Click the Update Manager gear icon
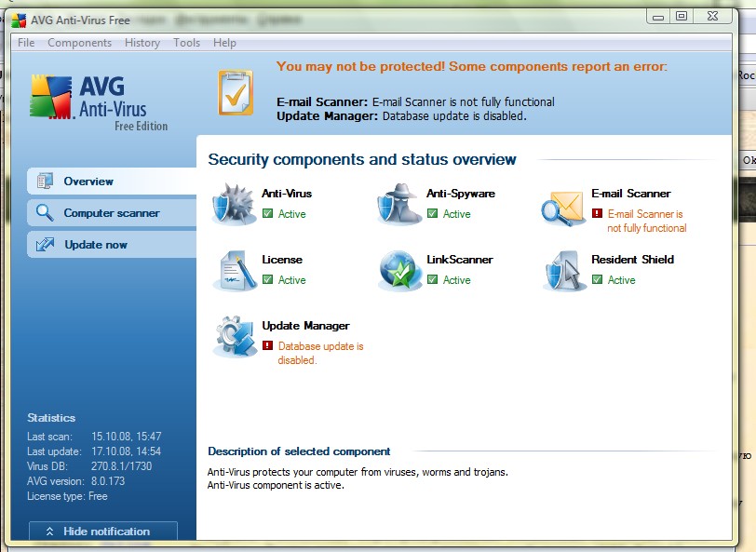Viewport: 756px width, 552px height. point(235,336)
